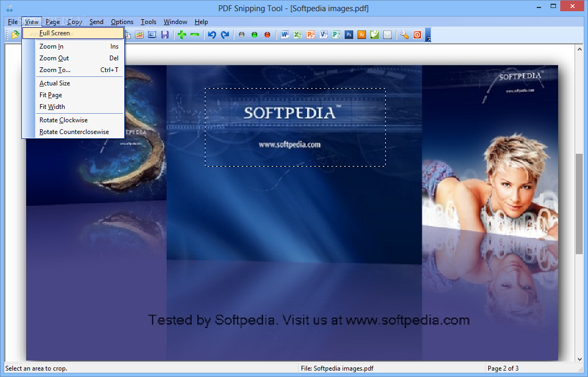Click the vertical scrollbar down arrow
This screenshot has height=377, width=588.
[579, 359]
